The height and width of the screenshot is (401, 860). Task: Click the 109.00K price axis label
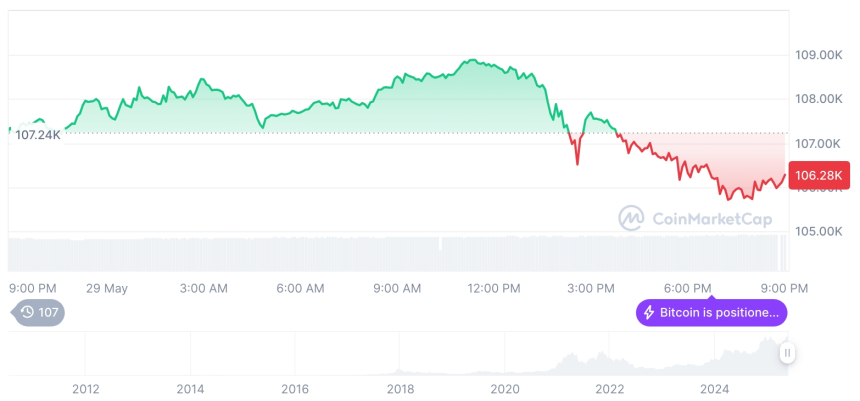(x=817, y=54)
